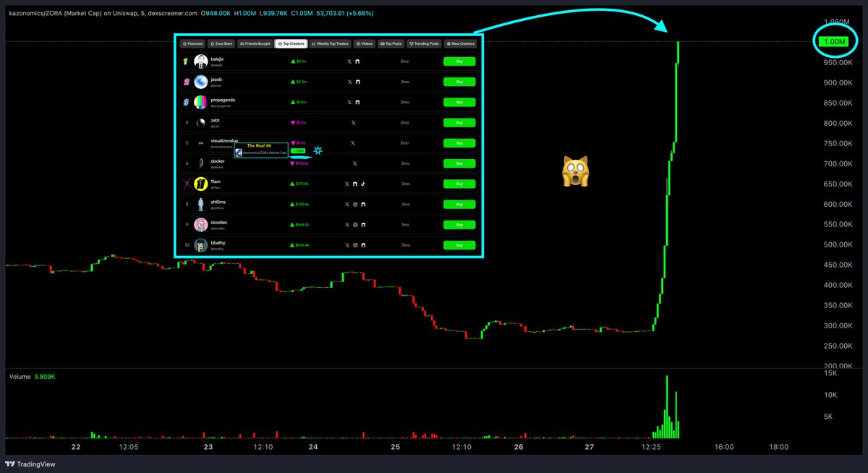Viewport: 868px width, 473px height.
Task: Open bballhy's avatar image
Action: [201, 245]
